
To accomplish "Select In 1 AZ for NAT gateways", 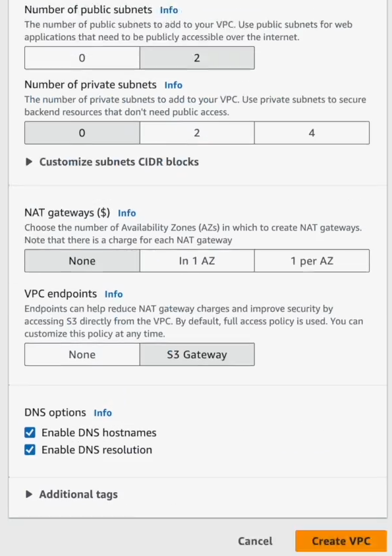I will pyautogui.click(x=196, y=261).
